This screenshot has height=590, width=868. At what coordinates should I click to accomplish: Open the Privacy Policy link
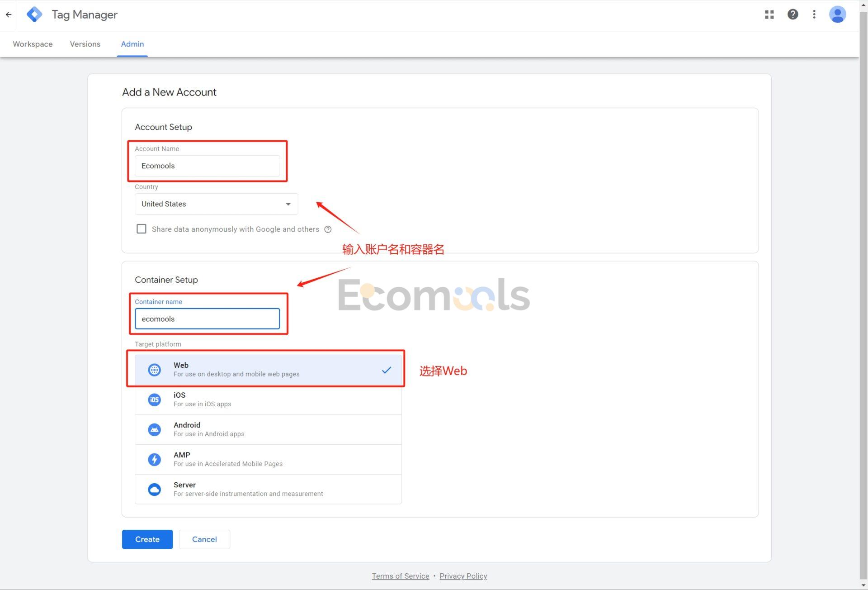(x=463, y=576)
